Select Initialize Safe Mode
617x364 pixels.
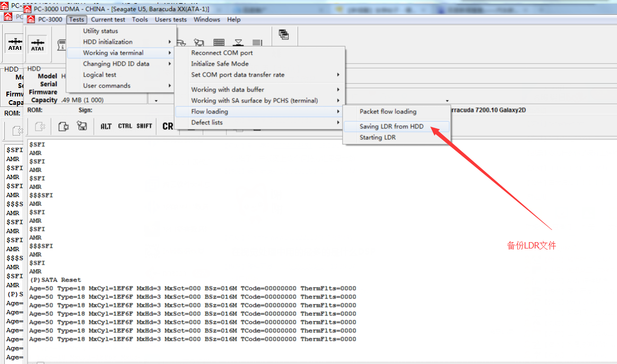[x=259, y=64]
